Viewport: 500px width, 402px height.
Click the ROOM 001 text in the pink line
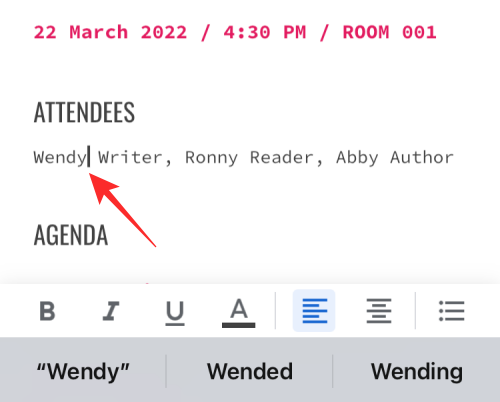(x=390, y=33)
